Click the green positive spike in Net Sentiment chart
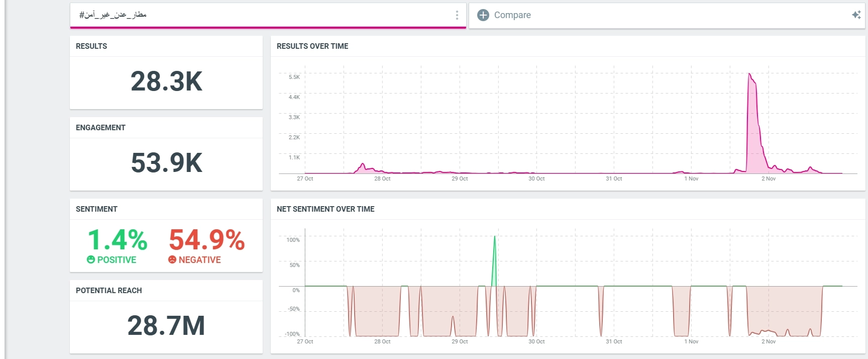This screenshot has width=868, height=359. click(x=494, y=251)
